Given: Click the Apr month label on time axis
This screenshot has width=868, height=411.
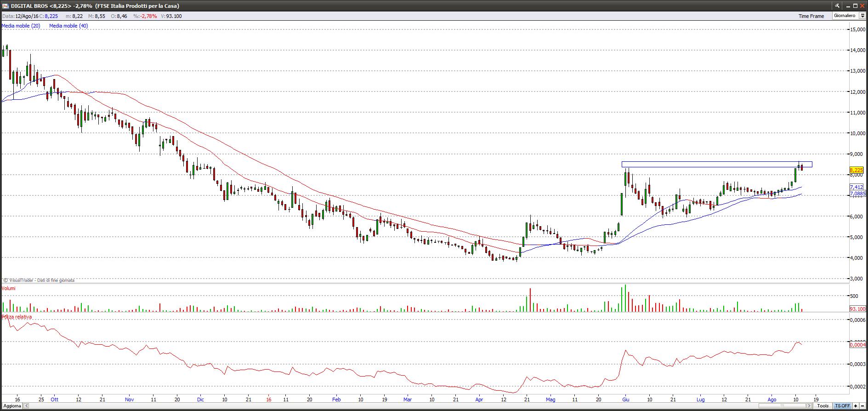Looking at the screenshot, I should click(x=479, y=400).
